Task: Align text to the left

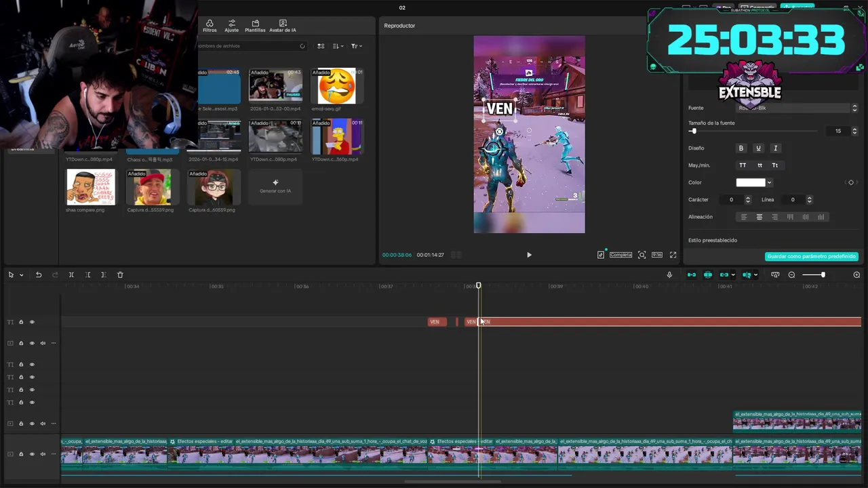Action: click(744, 217)
